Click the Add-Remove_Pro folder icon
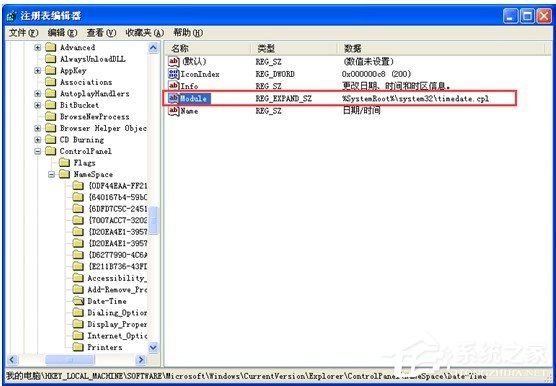This screenshot has height=386, width=556. pyautogui.click(x=78, y=290)
